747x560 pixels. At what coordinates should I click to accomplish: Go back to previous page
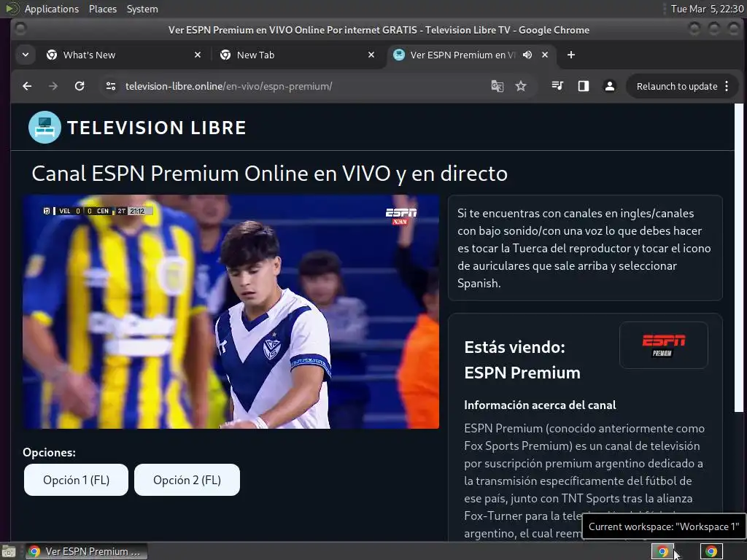pyautogui.click(x=27, y=86)
